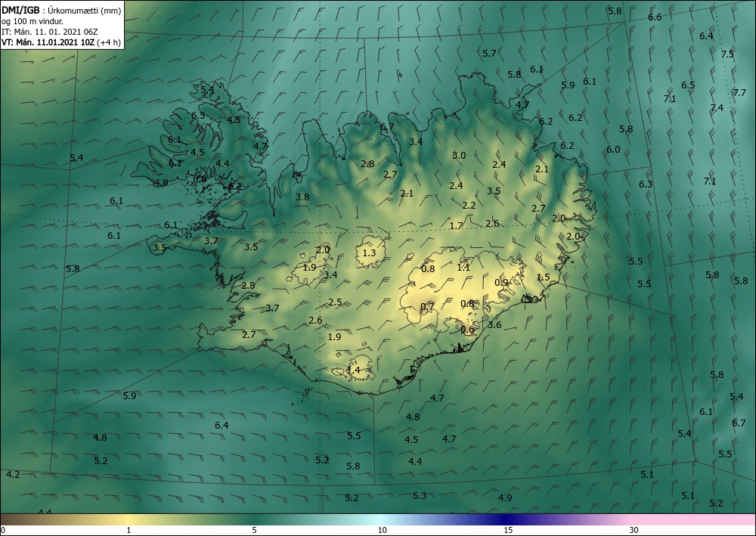Click the value "6.3" on the map
The width and height of the screenshot is (756, 536).
point(646,184)
